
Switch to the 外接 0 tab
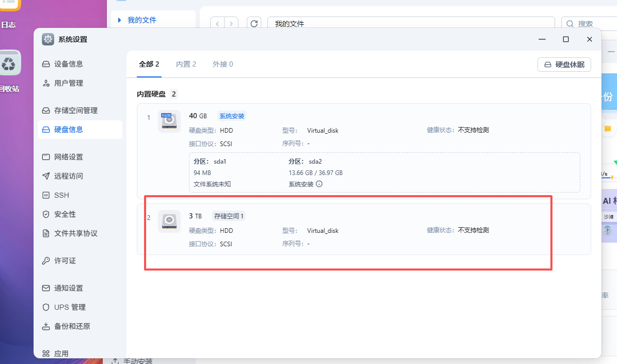click(x=223, y=64)
